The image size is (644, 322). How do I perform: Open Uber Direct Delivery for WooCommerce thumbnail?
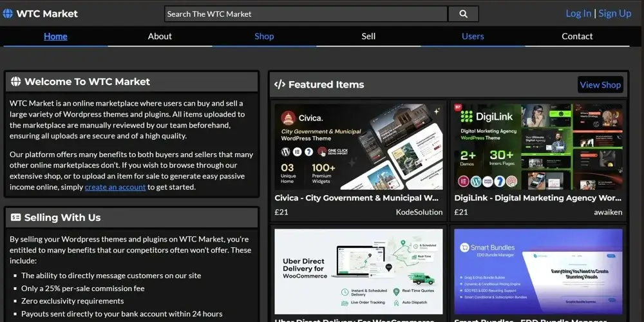click(x=359, y=272)
